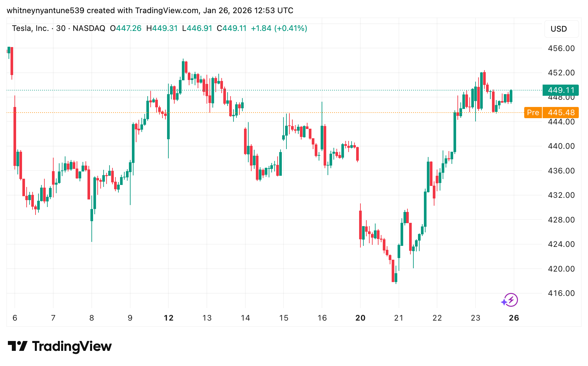This screenshot has height=366, width=588.
Task: Open the USD currency selector
Action: point(561,29)
